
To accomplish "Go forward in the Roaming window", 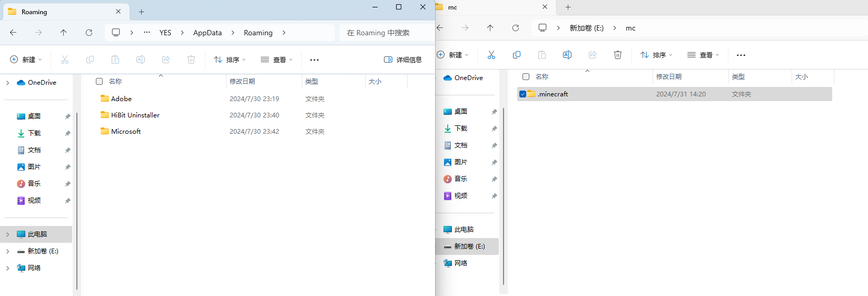I will click(x=38, y=33).
